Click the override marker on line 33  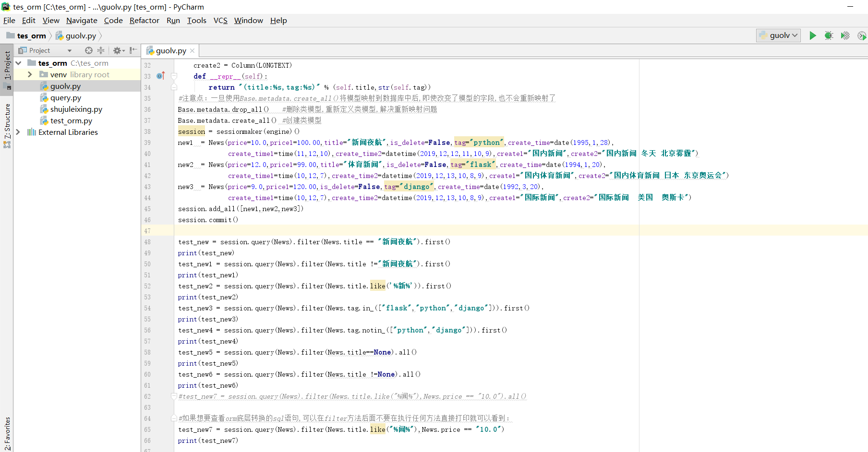tap(161, 76)
